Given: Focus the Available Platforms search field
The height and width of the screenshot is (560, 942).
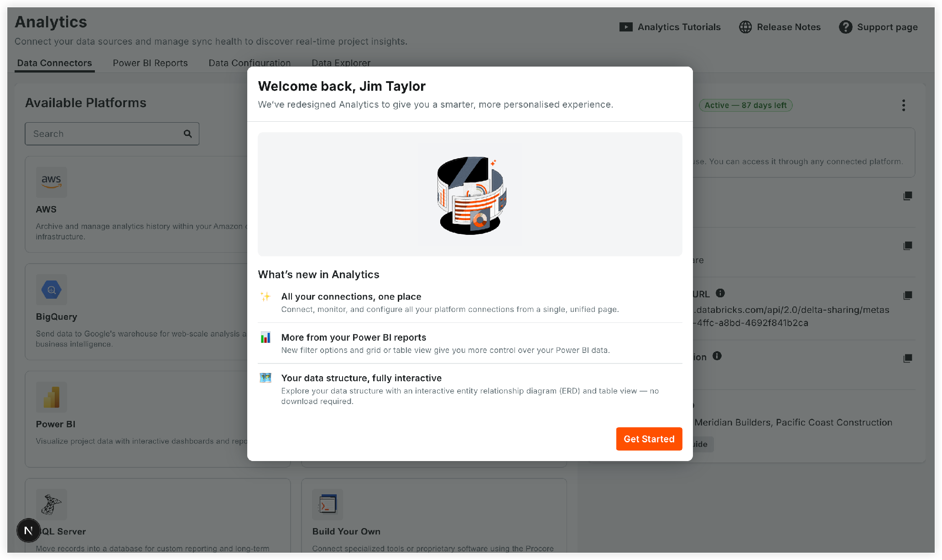Looking at the screenshot, I should click(112, 134).
